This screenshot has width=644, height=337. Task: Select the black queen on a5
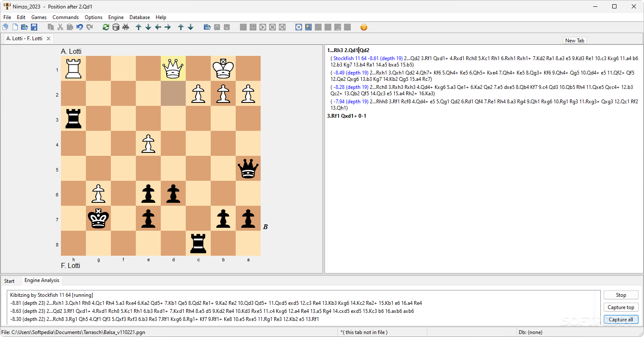248,168
